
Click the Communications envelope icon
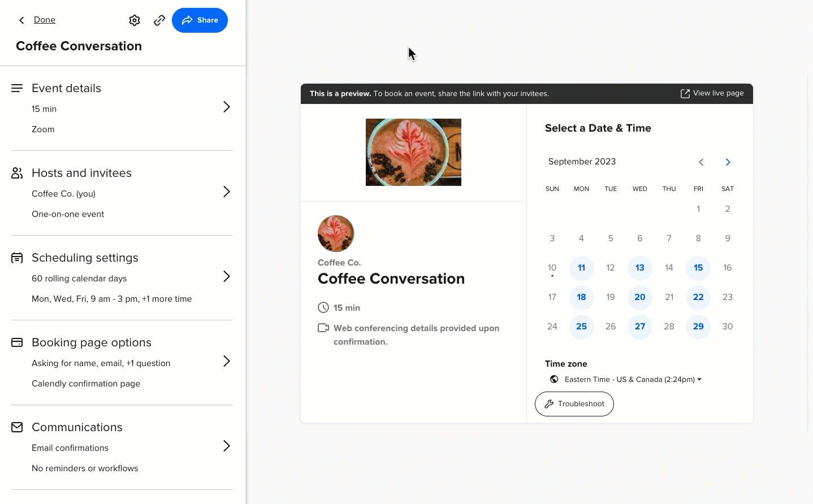(17, 427)
